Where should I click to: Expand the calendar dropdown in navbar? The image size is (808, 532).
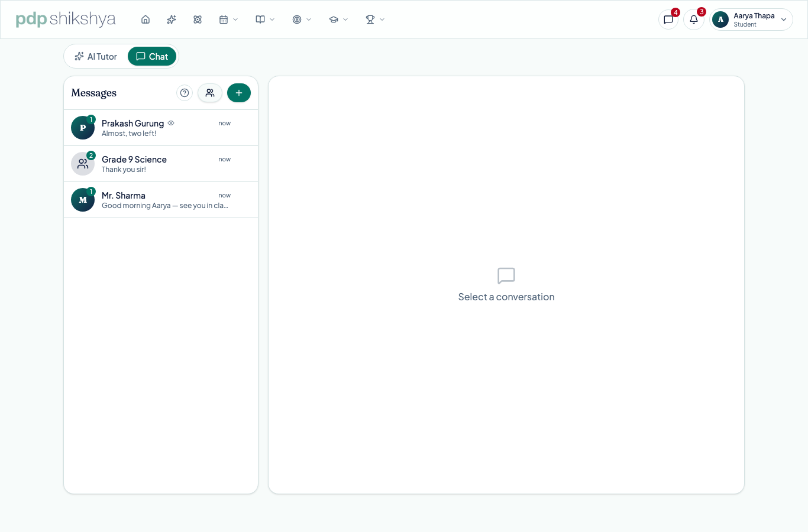(x=228, y=20)
